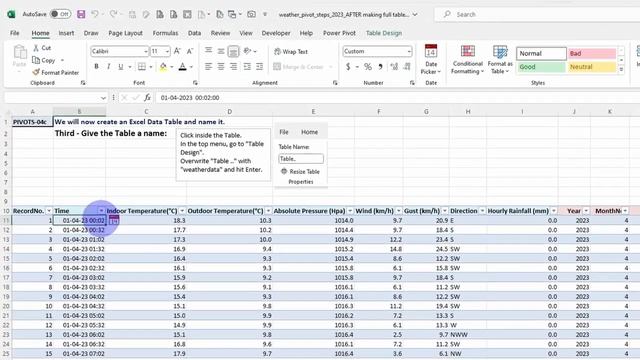Apply the Neutral cell style
Image resolution: width=640 pixels, height=360 pixels.
pos(592,67)
